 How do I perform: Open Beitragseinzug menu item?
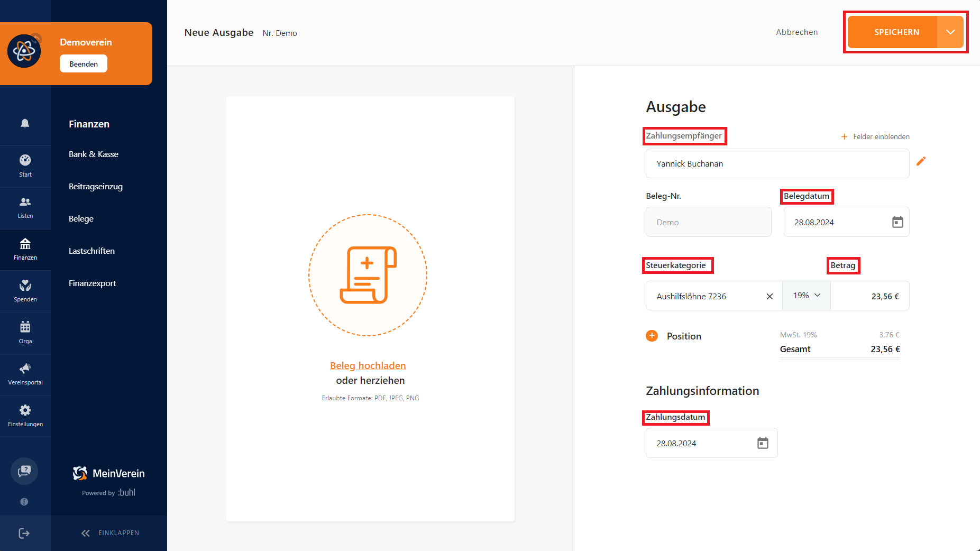click(96, 187)
